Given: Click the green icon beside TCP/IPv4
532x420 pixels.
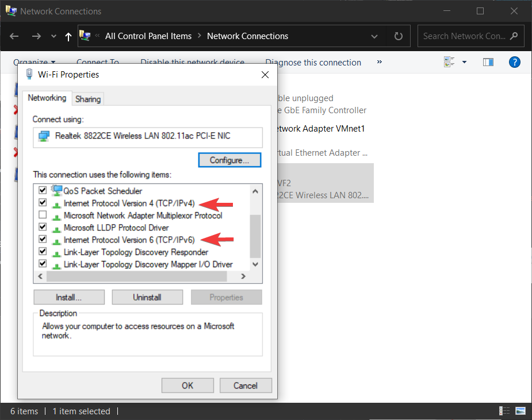Looking at the screenshot, I should click(56, 204).
